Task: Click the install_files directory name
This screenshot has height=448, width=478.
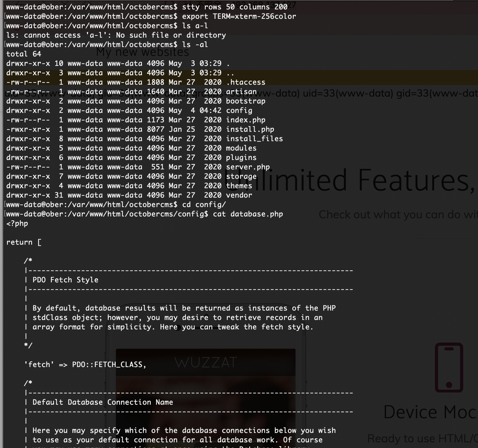Action: coord(254,139)
